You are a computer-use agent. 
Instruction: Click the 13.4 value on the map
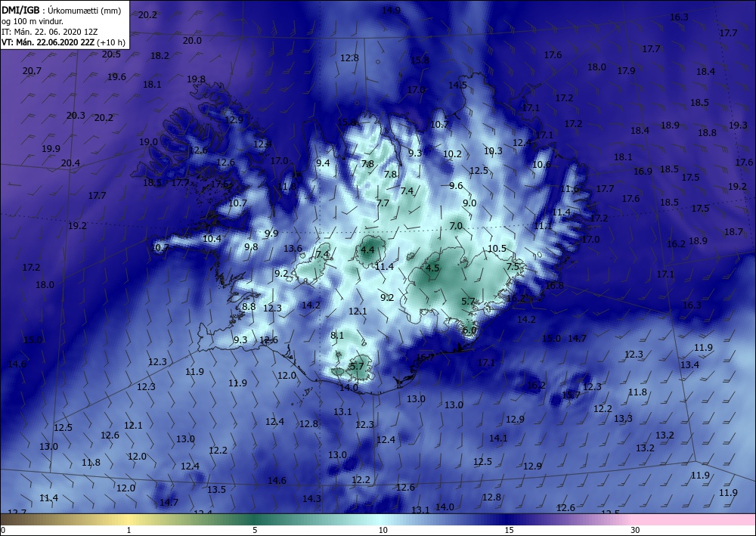coord(689,364)
